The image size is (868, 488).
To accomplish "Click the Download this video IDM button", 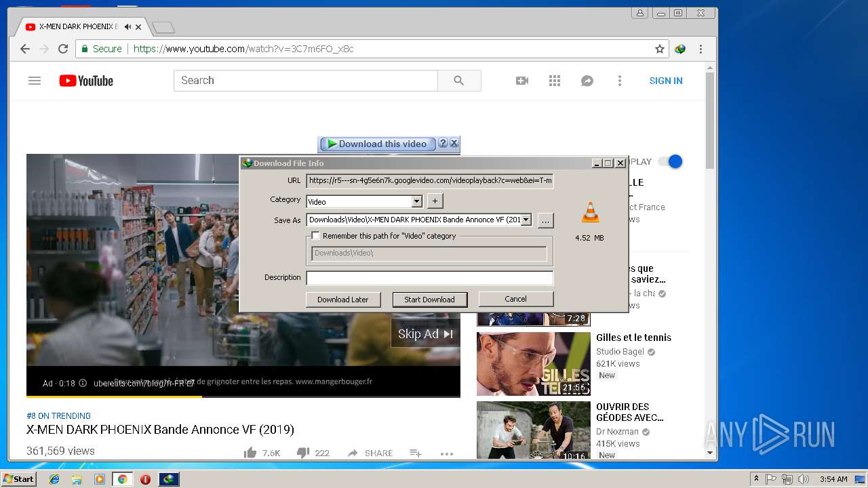I will (x=377, y=144).
